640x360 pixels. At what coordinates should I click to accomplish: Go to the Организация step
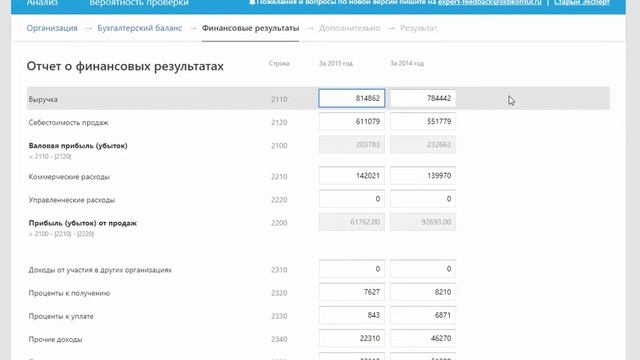point(52,28)
